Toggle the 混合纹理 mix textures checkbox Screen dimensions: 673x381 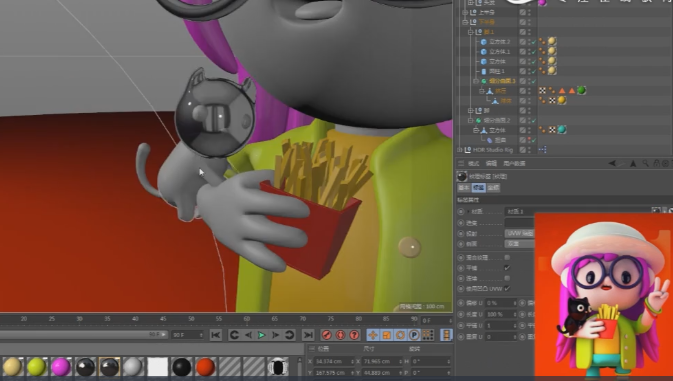(507, 257)
